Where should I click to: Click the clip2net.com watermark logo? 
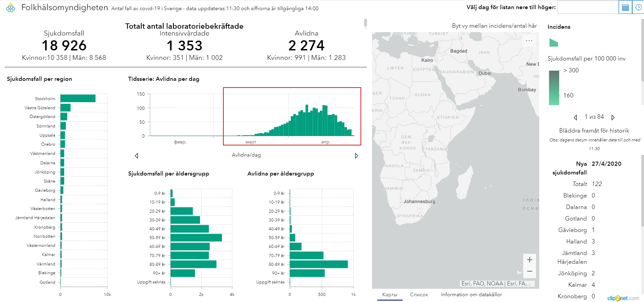coord(623,298)
